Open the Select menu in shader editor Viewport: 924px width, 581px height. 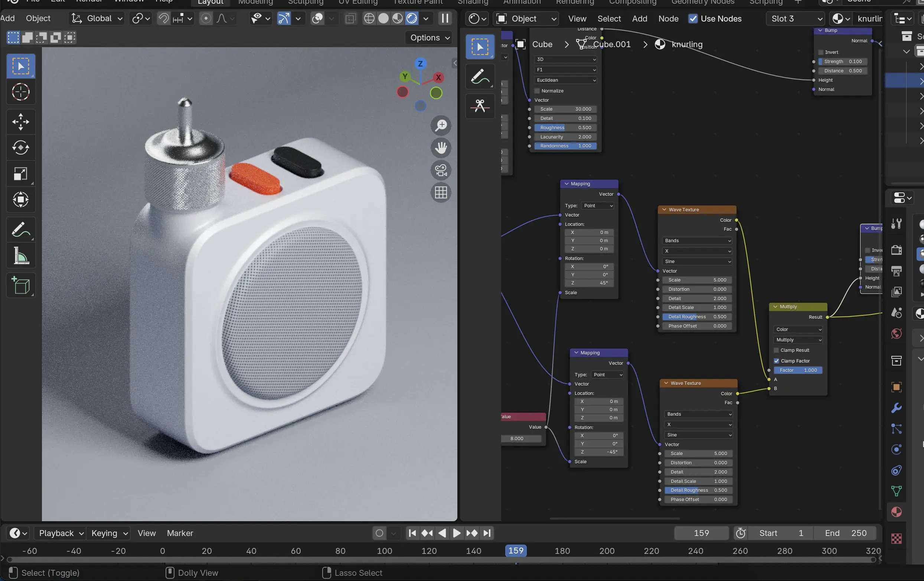(x=609, y=19)
